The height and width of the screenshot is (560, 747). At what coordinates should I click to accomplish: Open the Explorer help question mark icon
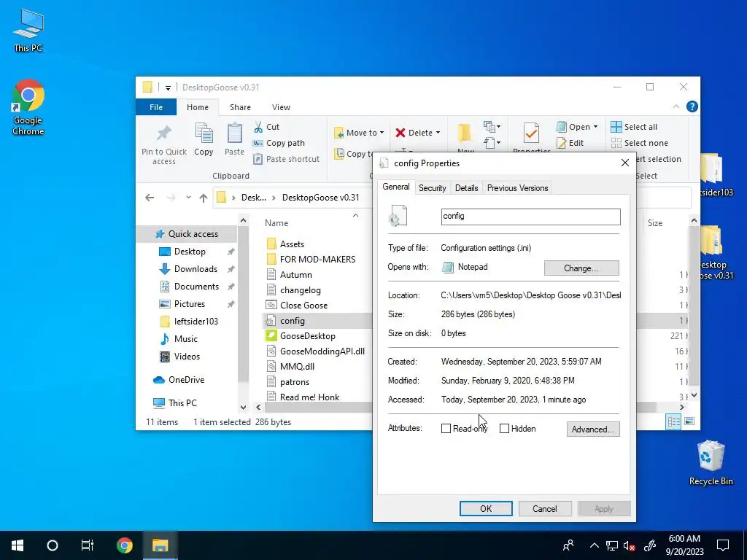(692, 106)
